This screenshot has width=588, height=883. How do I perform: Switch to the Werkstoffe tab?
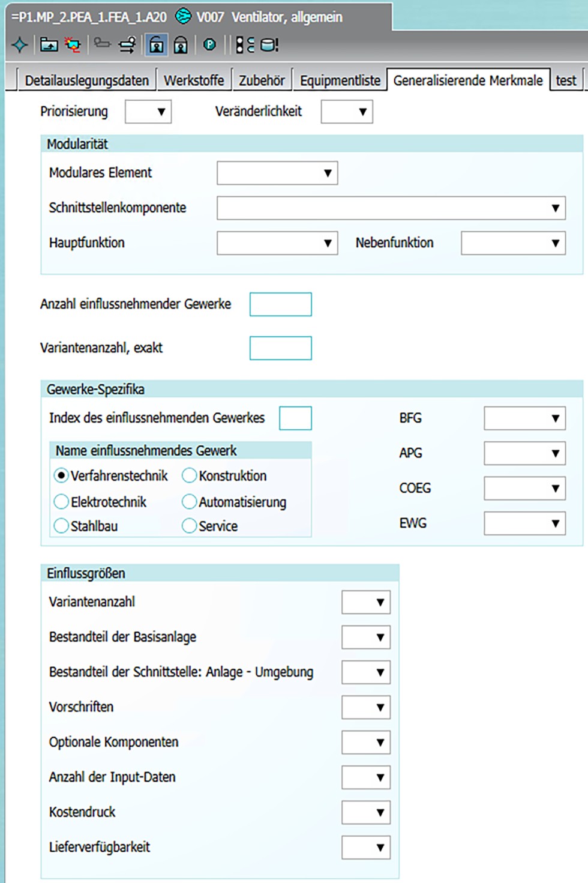[x=194, y=80]
